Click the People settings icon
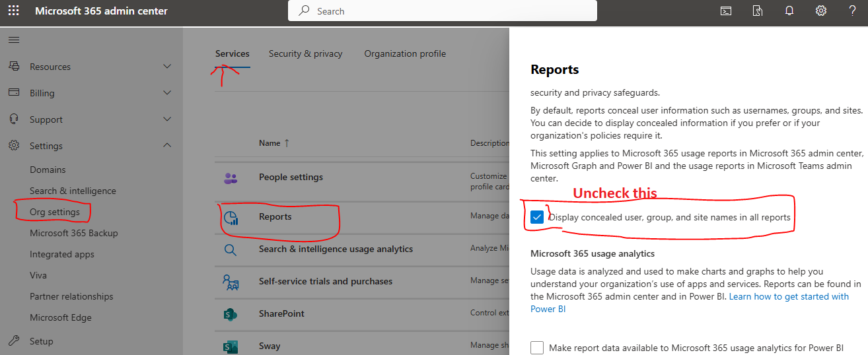 coord(230,177)
